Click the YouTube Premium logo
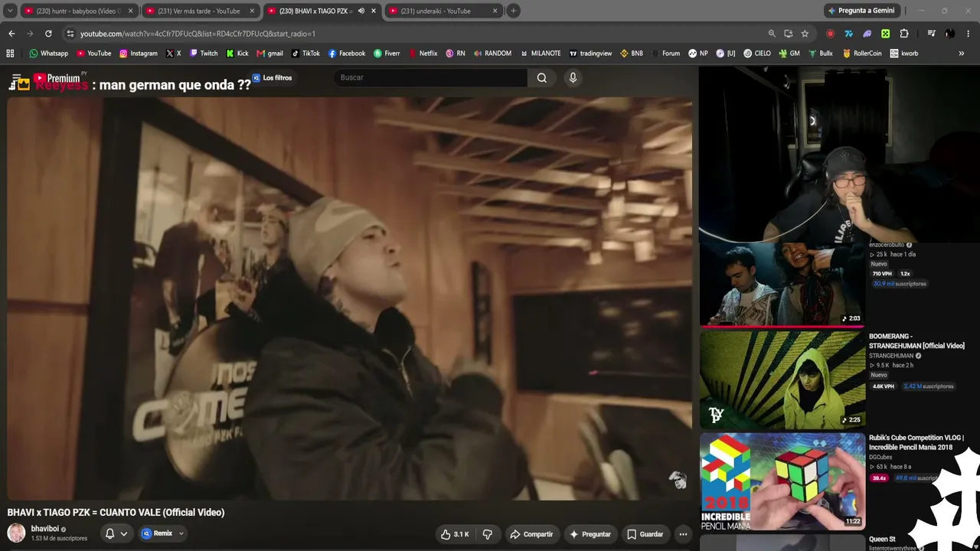Viewport: 980px width, 551px height. pyautogui.click(x=55, y=79)
